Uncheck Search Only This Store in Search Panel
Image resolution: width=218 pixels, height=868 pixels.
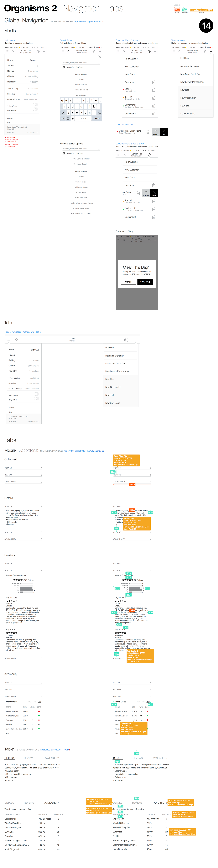(64, 67)
